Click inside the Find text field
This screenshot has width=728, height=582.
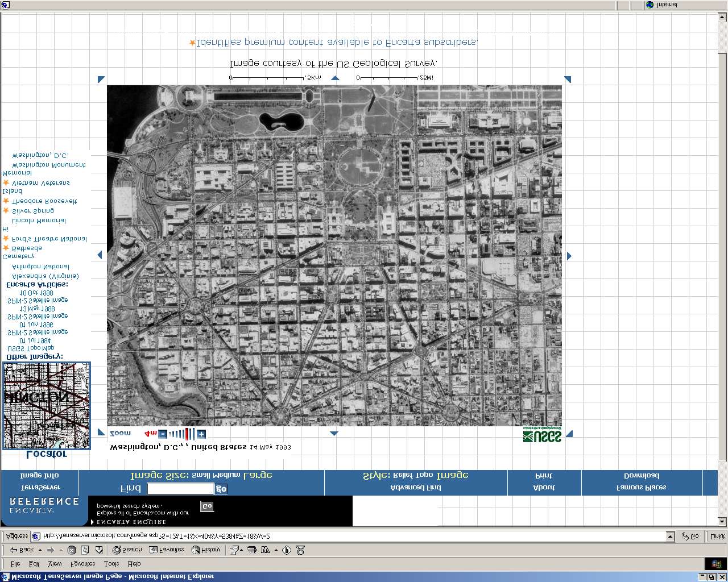[x=180, y=489]
